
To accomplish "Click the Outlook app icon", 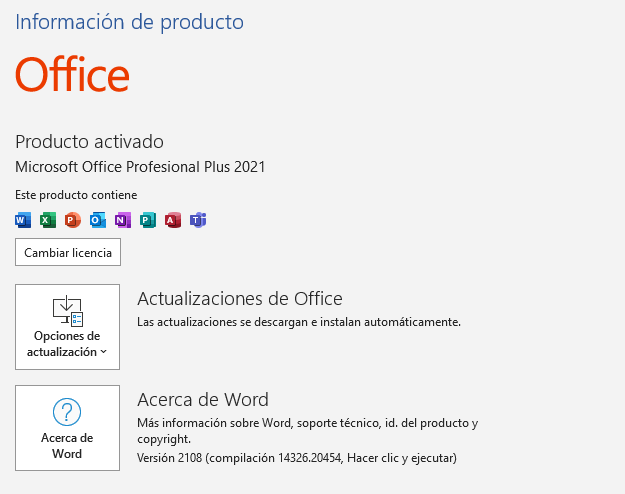I will click(98, 220).
